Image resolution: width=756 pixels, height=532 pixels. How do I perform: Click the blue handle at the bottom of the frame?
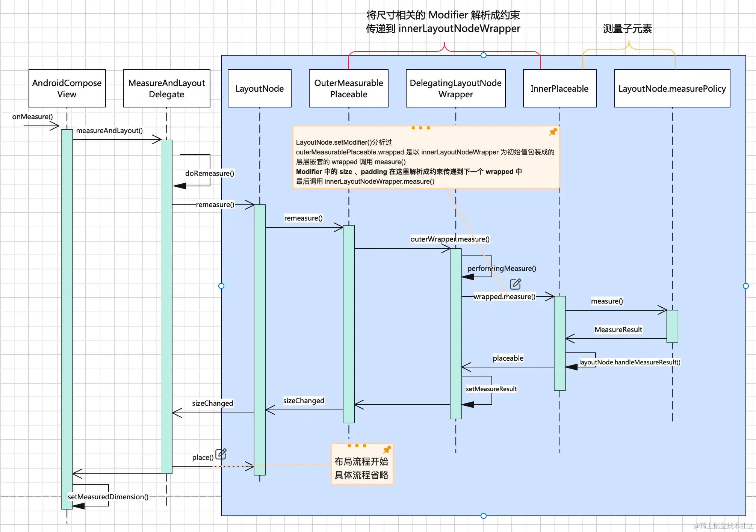click(x=483, y=516)
